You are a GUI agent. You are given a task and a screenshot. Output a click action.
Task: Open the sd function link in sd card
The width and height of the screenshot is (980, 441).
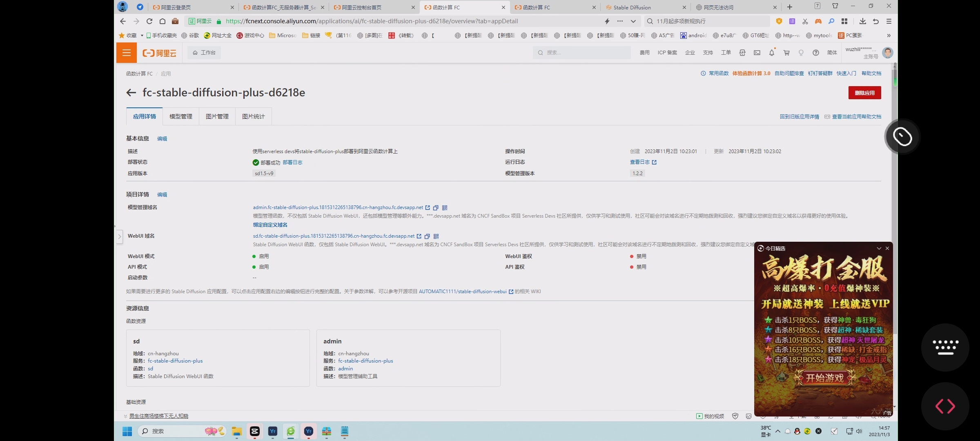coord(150,369)
